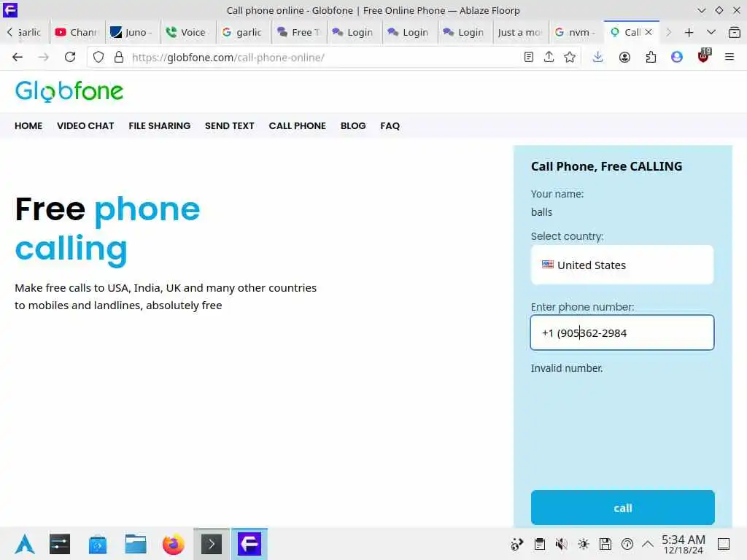Switch to the Juno tab
The image size is (747, 560).
[x=131, y=32]
